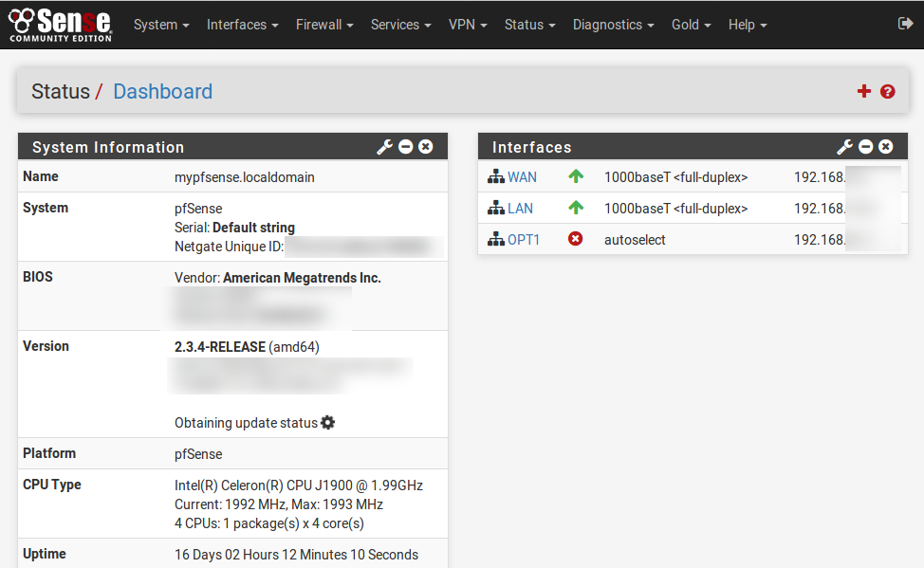Screen dimensions: 924x568
Task: Open the Status menu in navbar
Action: pyautogui.click(x=529, y=25)
